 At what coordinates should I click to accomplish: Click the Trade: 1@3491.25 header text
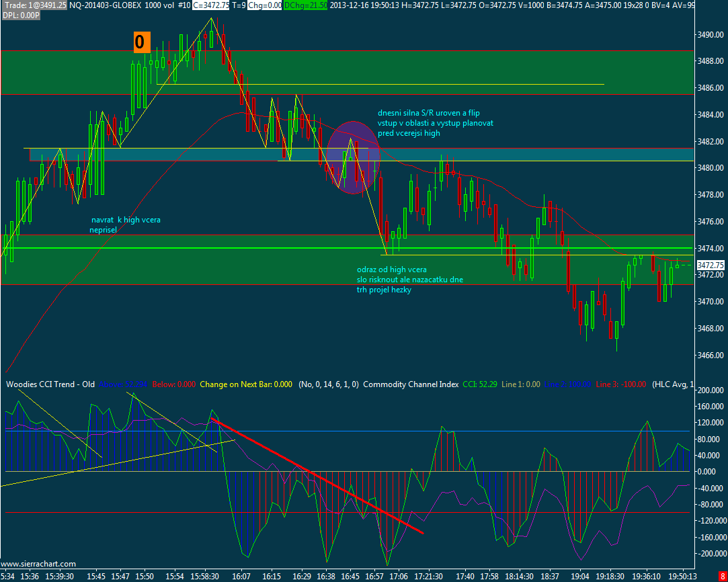point(34,5)
